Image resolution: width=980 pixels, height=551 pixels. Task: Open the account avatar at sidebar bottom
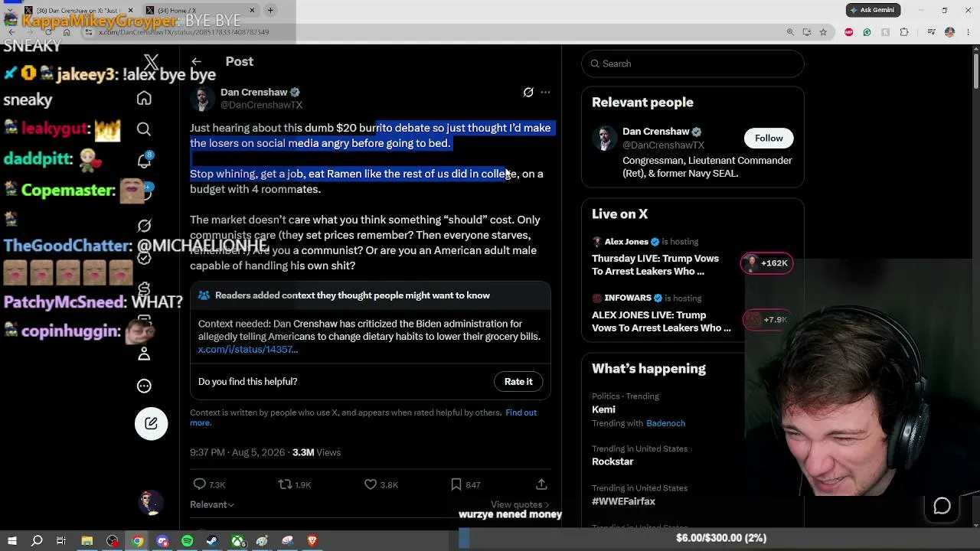click(x=151, y=503)
